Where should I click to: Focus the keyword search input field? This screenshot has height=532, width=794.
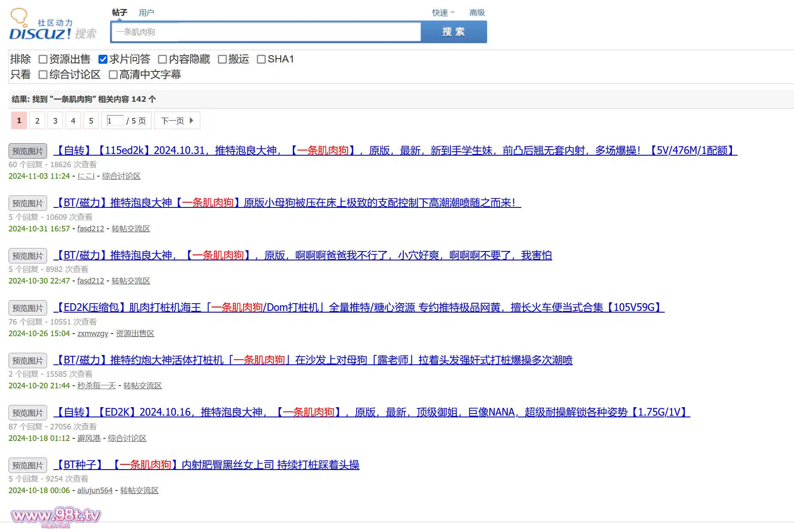point(266,32)
